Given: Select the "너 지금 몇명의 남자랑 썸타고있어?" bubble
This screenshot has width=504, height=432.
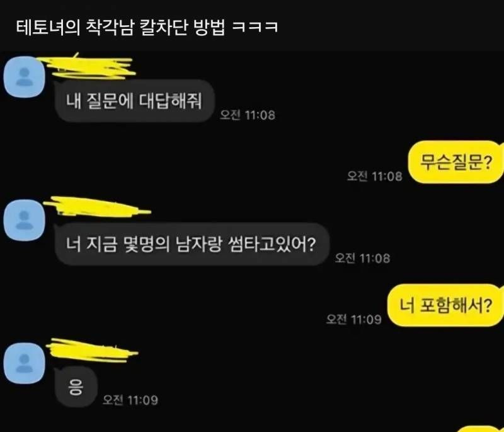Looking at the screenshot, I should point(192,244).
